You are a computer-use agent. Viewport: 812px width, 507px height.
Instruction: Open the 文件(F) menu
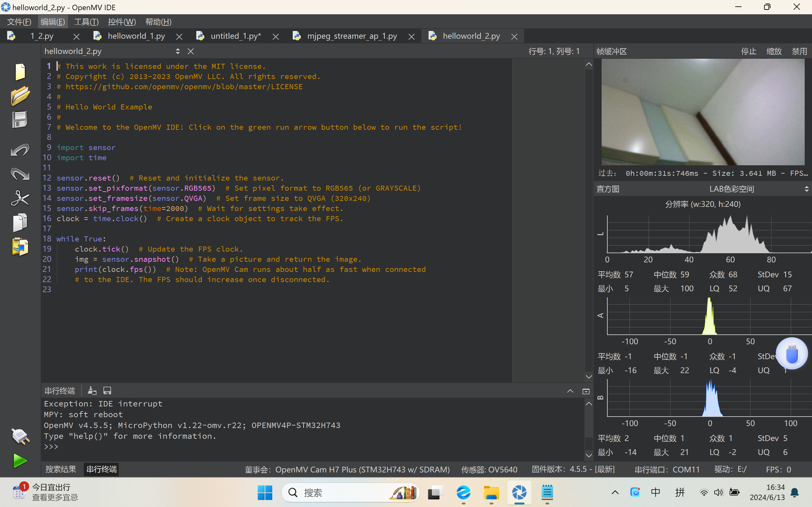point(19,22)
